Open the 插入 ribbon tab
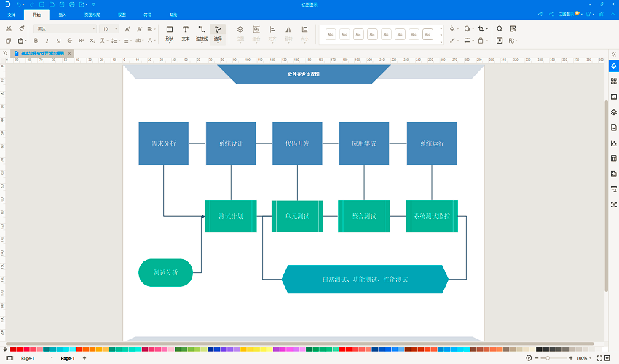The height and width of the screenshot is (364, 619). pos(63,15)
